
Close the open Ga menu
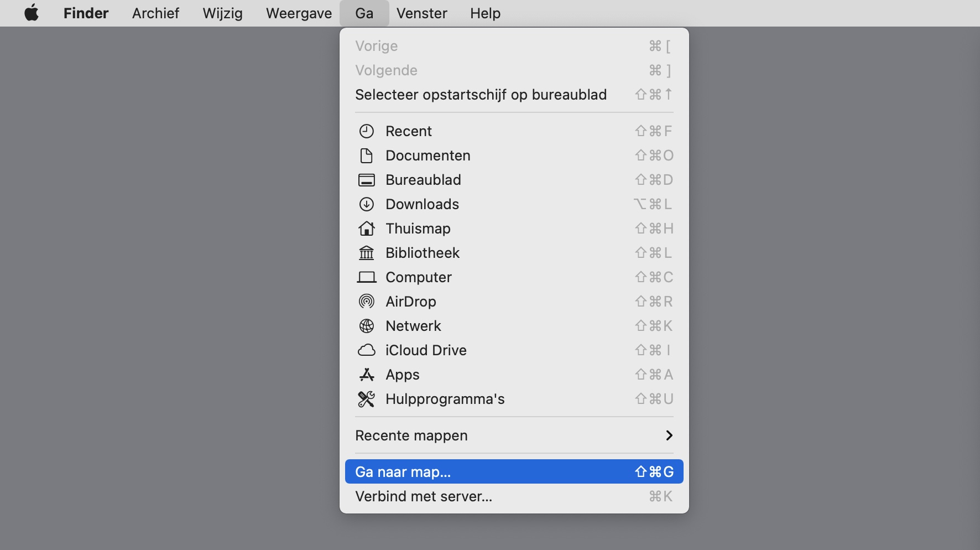click(364, 13)
